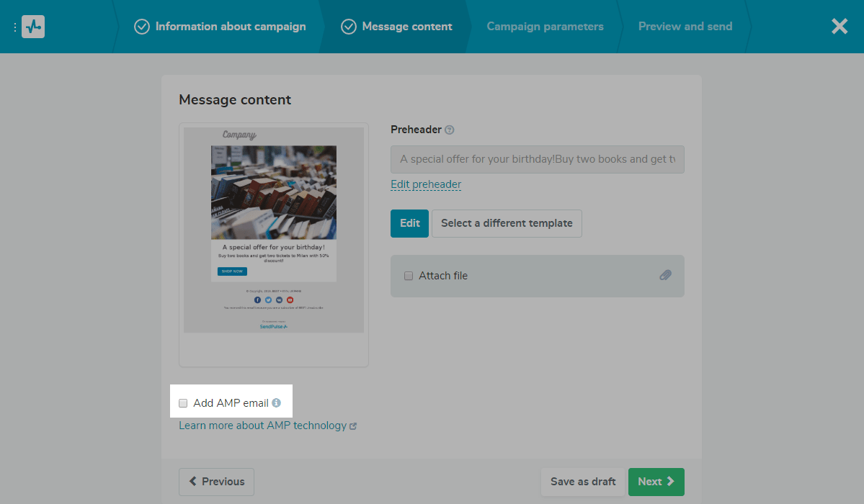Click the info icon next to Add AMP email

click(x=277, y=402)
